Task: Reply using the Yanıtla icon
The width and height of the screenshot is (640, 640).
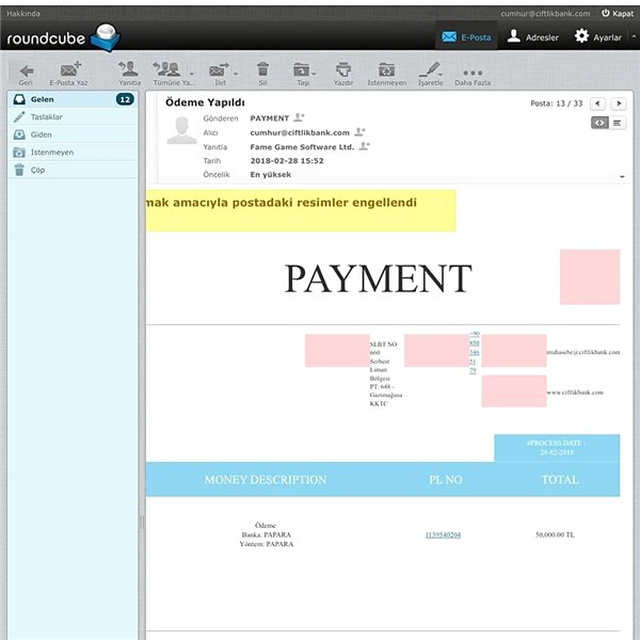Action: point(129,69)
